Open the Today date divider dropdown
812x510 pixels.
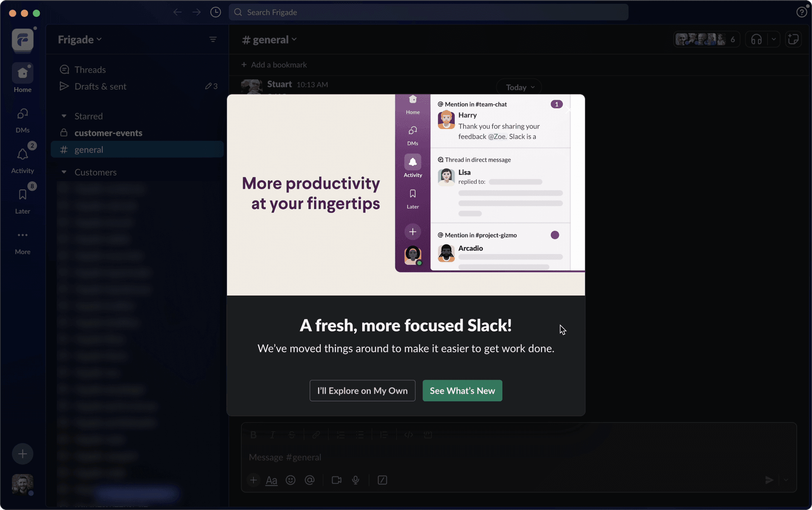(518, 87)
